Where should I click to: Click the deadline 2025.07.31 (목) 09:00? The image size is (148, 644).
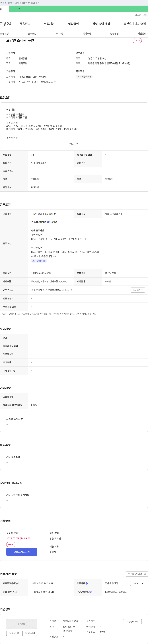pyautogui.click(x=18, y=538)
